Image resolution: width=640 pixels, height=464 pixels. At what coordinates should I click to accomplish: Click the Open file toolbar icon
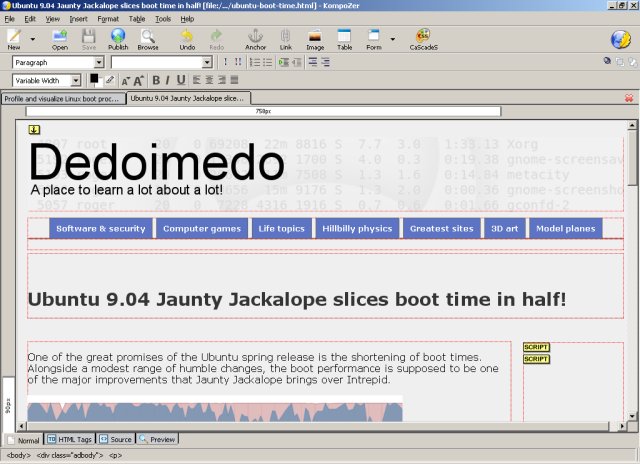pos(60,39)
